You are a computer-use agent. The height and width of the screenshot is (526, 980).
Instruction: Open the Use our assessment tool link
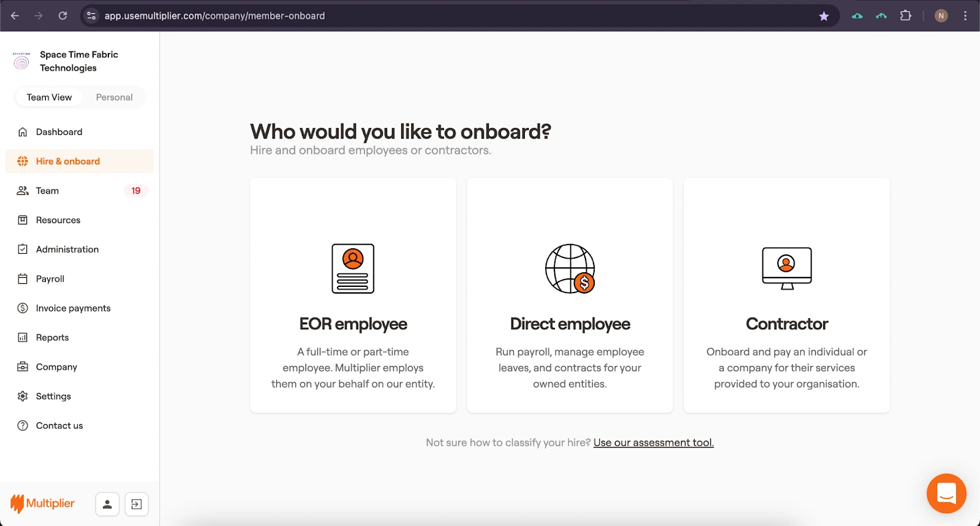(x=654, y=443)
